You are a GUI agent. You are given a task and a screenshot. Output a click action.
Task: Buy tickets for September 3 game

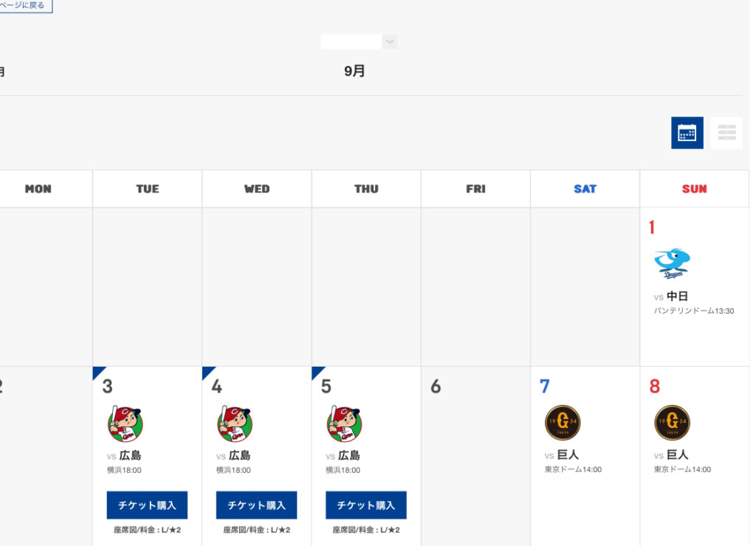pos(147,505)
